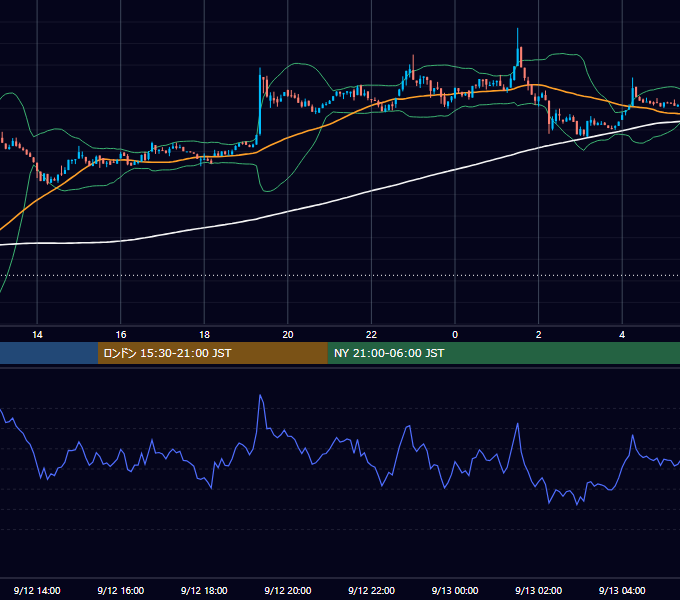Select the ロンドン 15:30-21:00 JST session bar
Image resolution: width=680 pixels, height=600 pixels.
pyautogui.click(x=212, y=353)
